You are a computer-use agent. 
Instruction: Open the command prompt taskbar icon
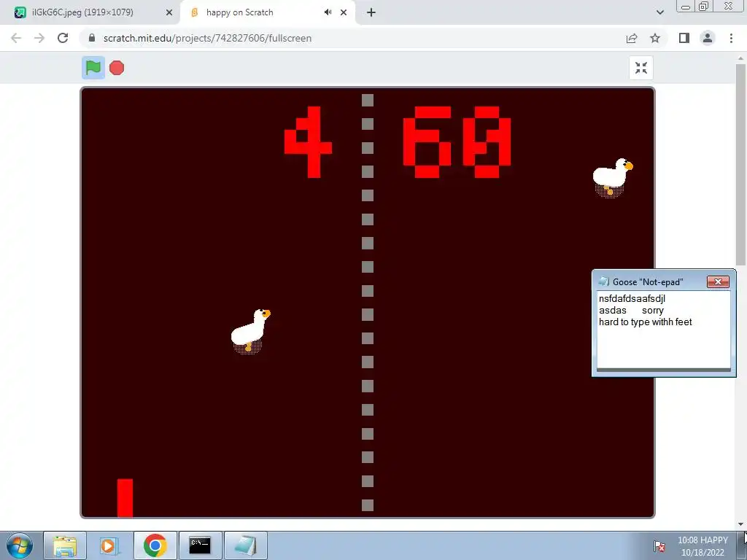click(x=200, y=545)
